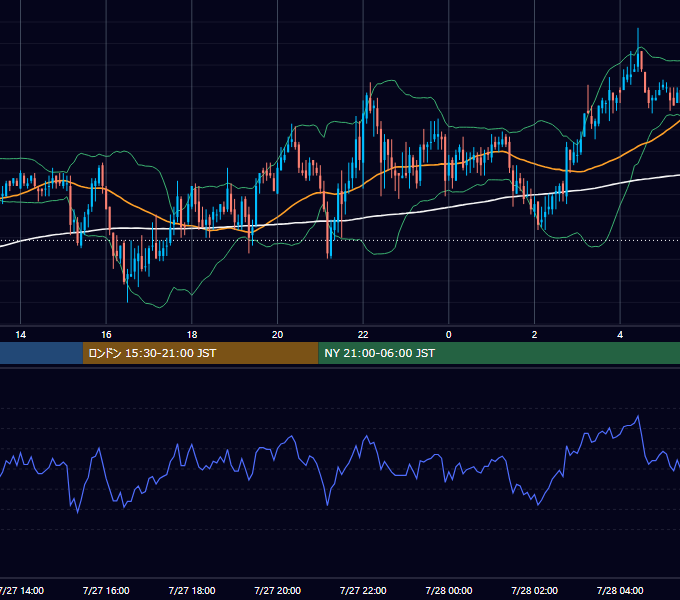Click the 22 hour axis label
This screenshot has width=680, height=600.
click(x=363, y=335)
